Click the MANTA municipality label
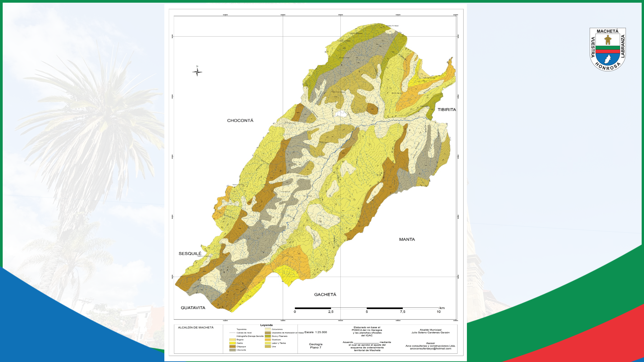The image size is (644, 362). pyautogui.click(x=407, y=239)
